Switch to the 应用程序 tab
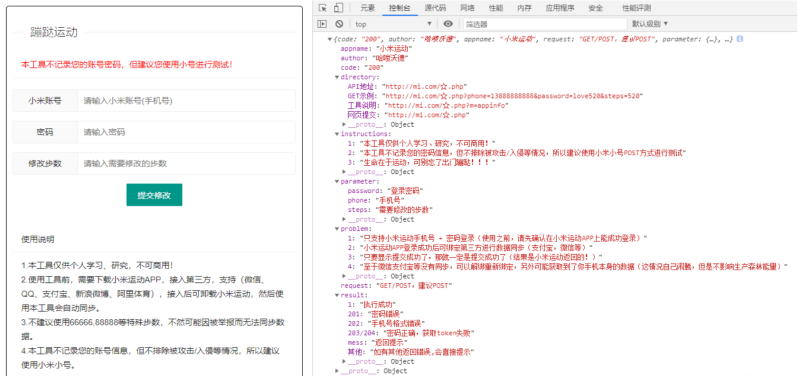Viewport: 800px width, 376px height. (560, 8)
